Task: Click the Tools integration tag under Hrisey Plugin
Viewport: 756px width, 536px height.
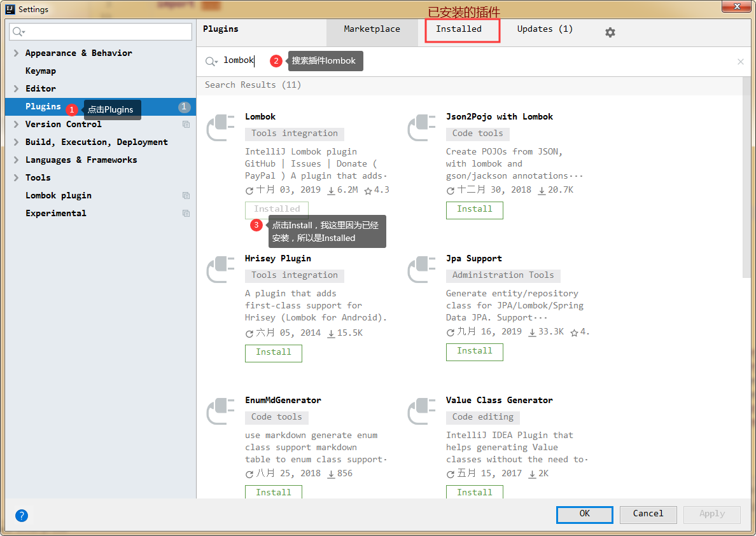Action: click(x=295, y=275)
